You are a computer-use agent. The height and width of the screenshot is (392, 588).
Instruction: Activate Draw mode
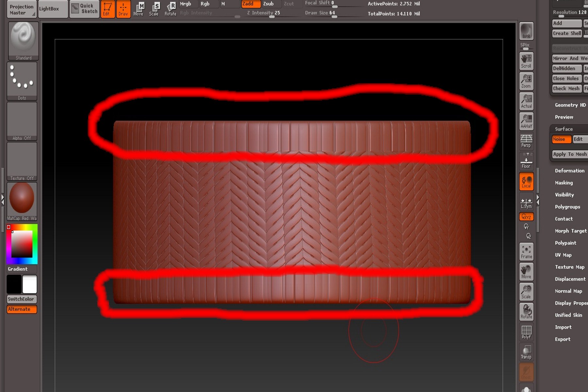pos(123,9)
